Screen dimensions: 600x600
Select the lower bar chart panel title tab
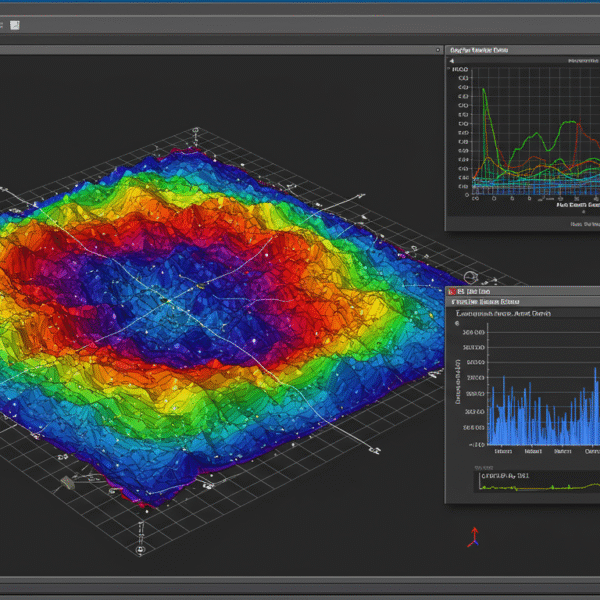coord(487,300)
